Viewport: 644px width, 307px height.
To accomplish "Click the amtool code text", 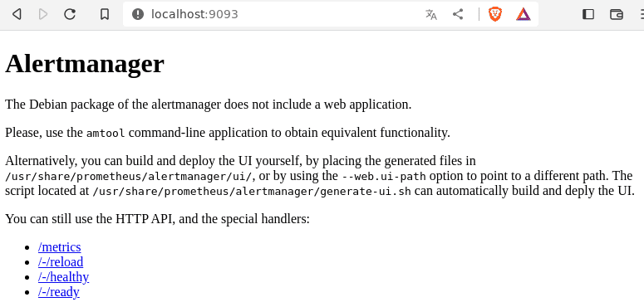I will click(106, 134).
